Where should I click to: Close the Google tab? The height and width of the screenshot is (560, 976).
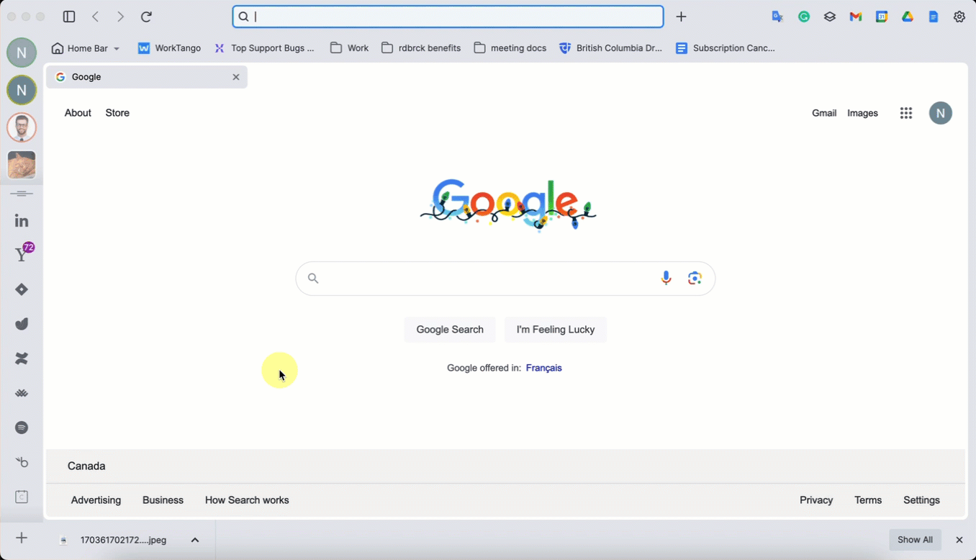coord(235,77)
